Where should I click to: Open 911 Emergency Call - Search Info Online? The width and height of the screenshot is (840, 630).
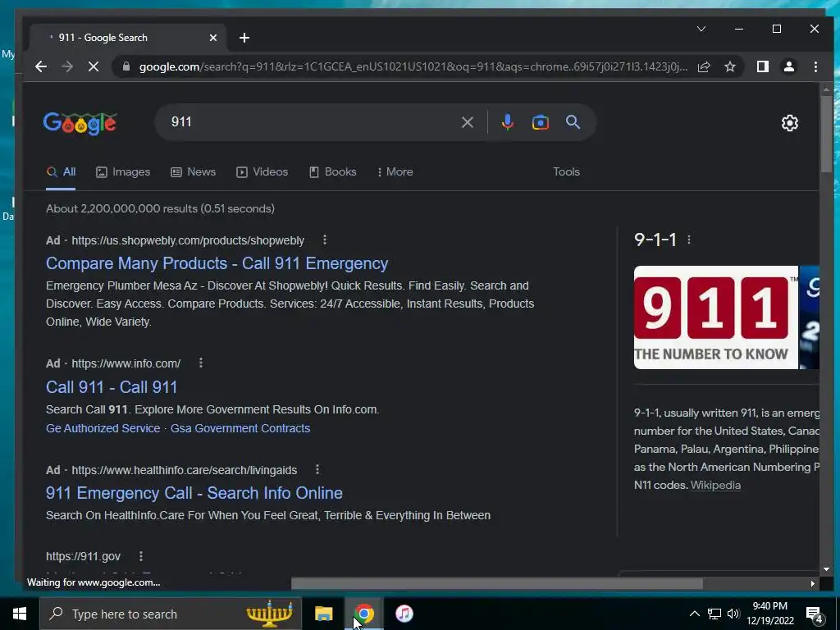pyautogui.click(x=194, y=493)
